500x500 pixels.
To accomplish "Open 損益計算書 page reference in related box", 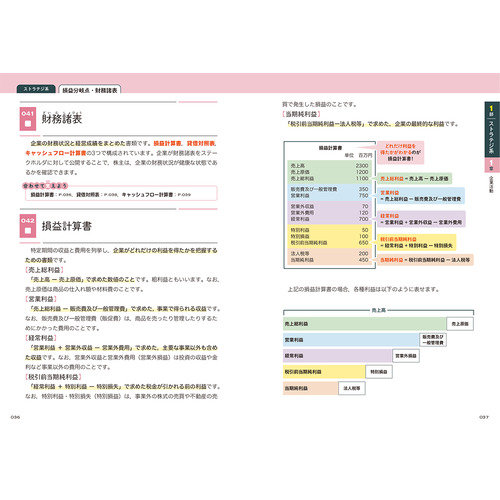I will [51, 195].
